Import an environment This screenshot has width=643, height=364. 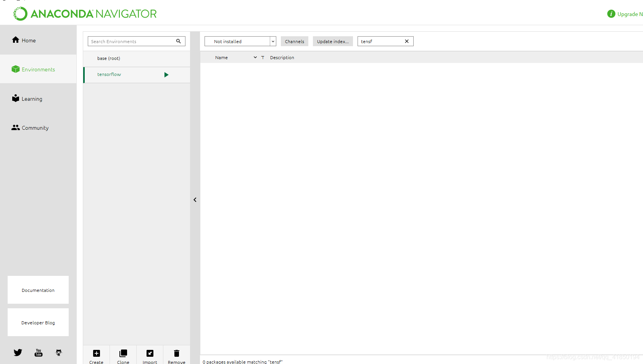[150, 356]
